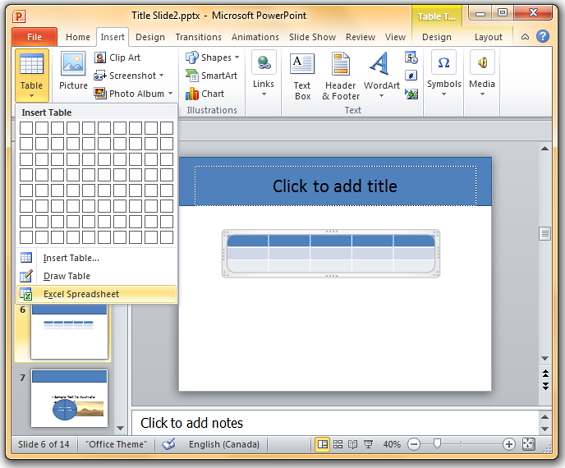Image resolution: width=565 pixels, height=468 pixels.
Task: Open the WordArt styles dropdown
Action: coord(381,75)
